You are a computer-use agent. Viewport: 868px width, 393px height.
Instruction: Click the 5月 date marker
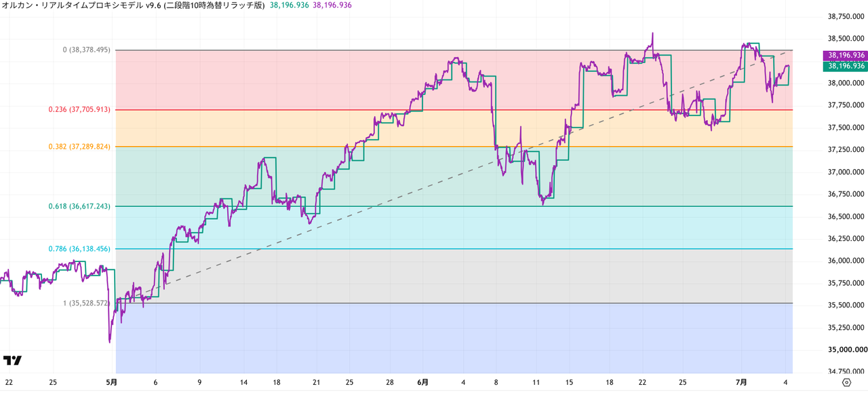click(113, 383)
